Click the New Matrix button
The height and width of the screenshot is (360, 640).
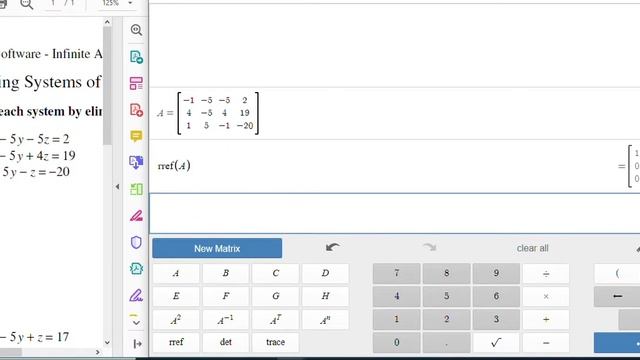point(217,248)
